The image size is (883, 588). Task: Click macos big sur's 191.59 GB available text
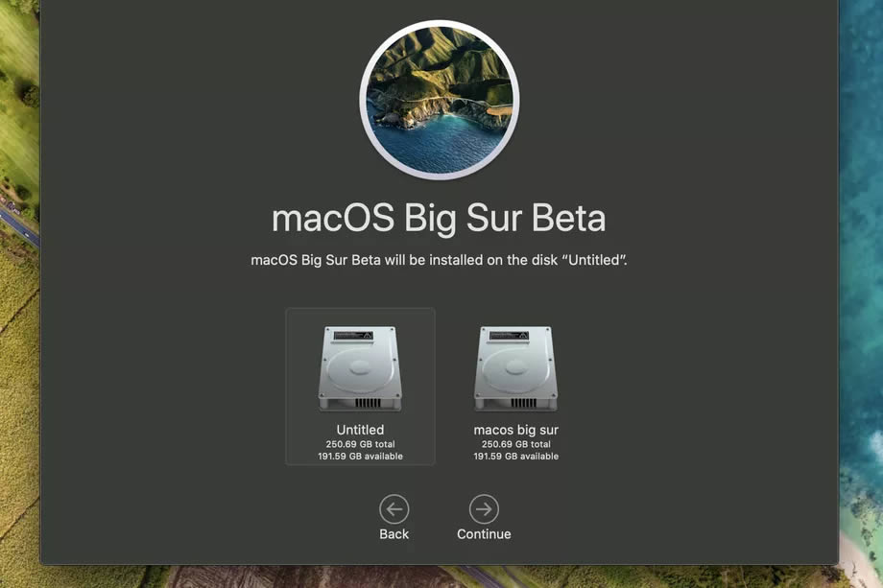(x=515, y=457)
